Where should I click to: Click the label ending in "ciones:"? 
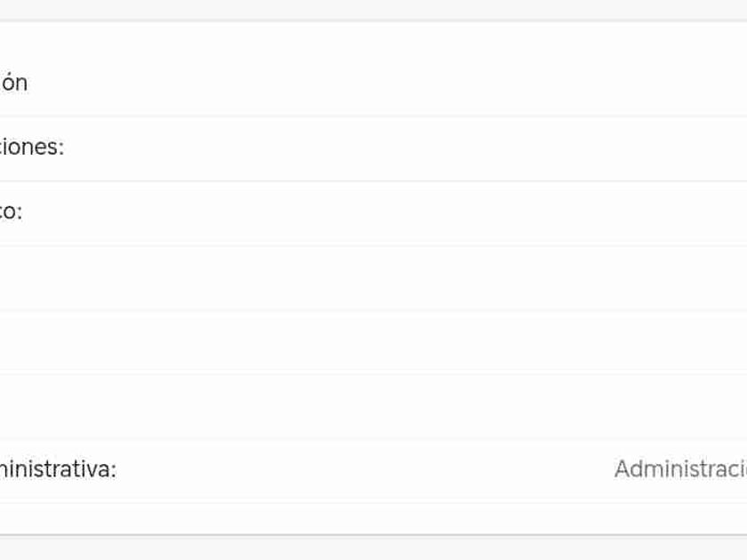click(32, 148)
